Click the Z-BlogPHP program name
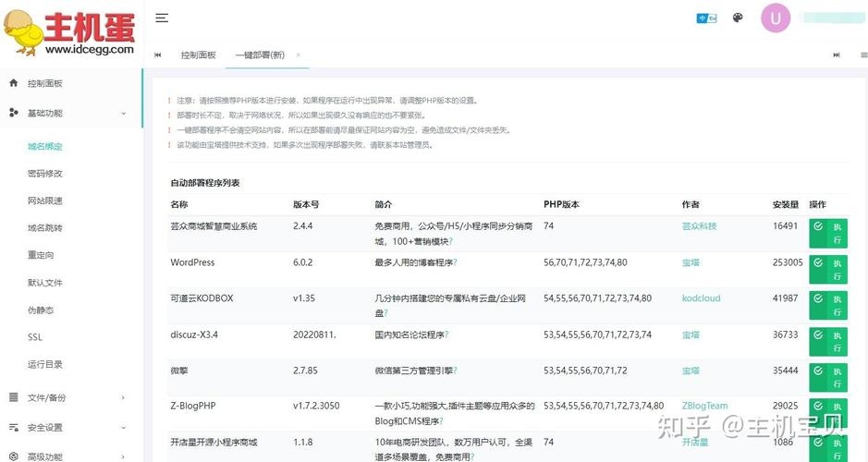The image size is (868, 462). pos(192,406)
